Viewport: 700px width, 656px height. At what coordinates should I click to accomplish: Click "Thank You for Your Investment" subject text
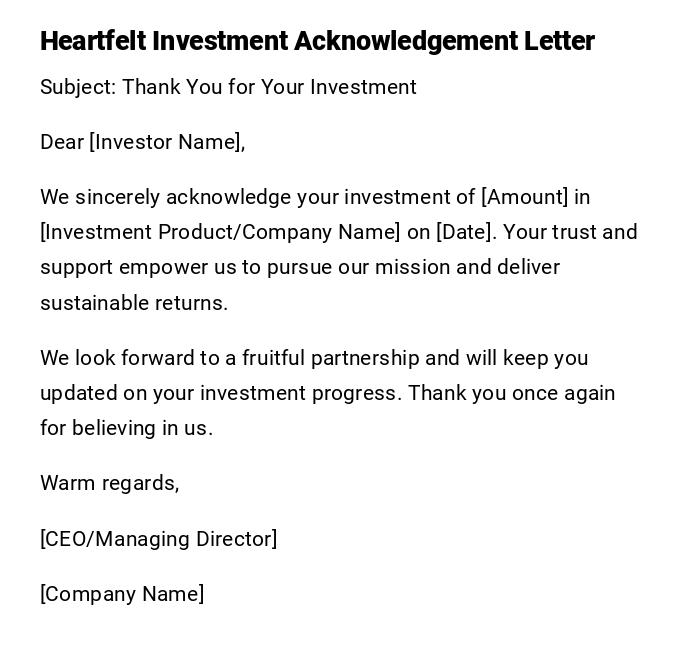pyautogui.click(x=269, y=87)
